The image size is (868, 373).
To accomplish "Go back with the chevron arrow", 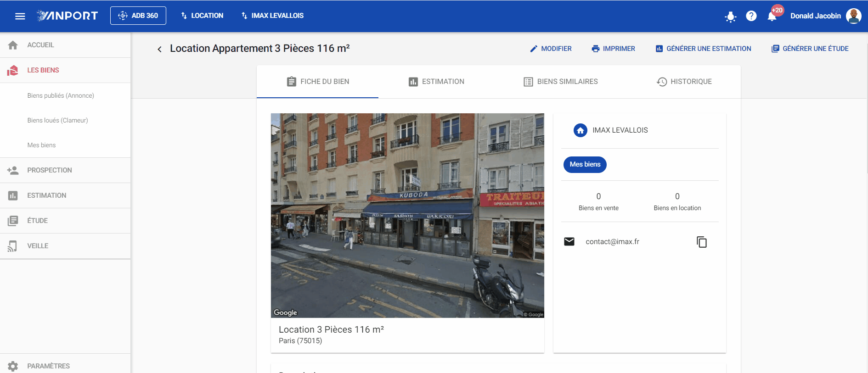I will 159,49.
